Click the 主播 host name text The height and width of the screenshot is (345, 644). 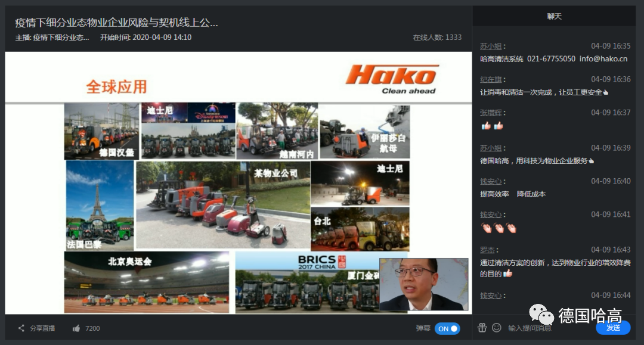pos(52,38)
